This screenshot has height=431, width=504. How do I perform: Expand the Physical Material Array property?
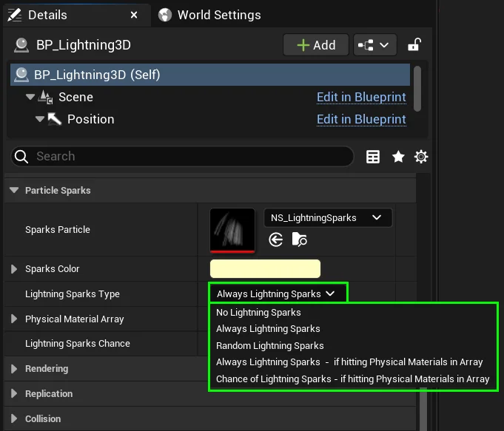[x=14, y=319]
